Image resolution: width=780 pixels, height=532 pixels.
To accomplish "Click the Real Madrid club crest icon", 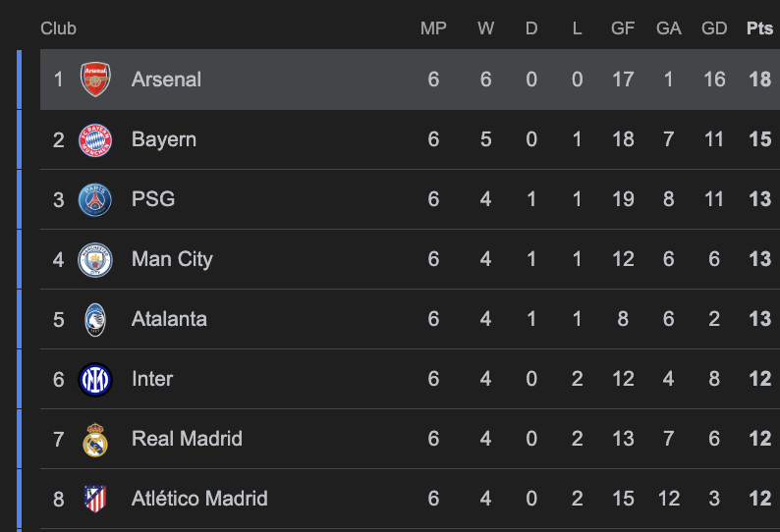I will coord(95,439).
